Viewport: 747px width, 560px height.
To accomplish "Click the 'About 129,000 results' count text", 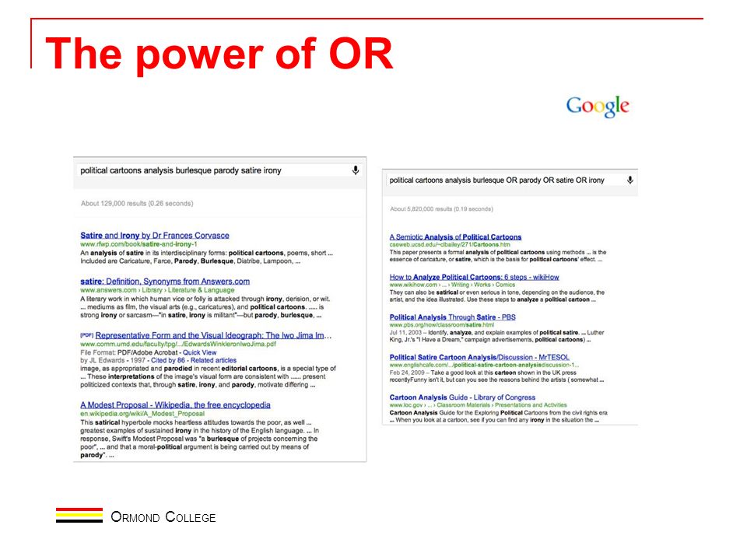I will pos(137,203).
